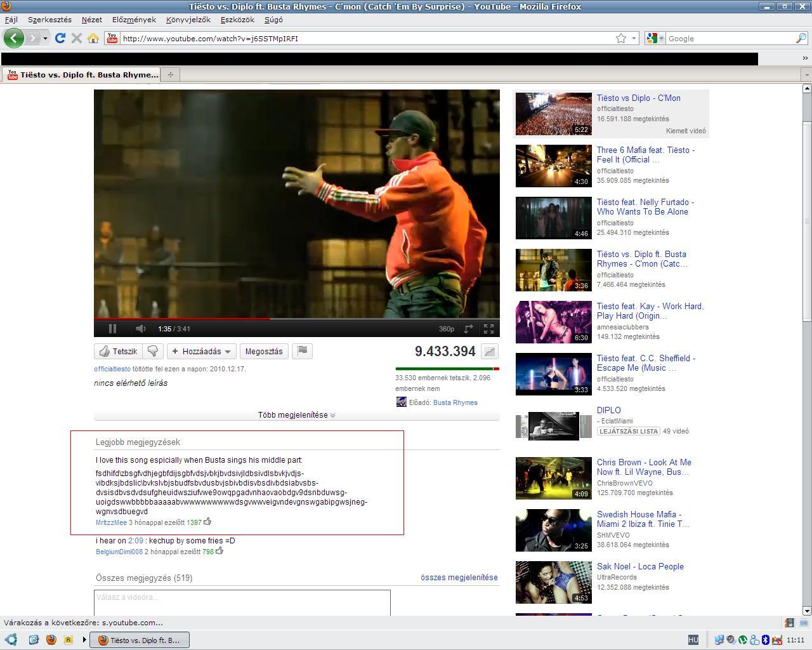
Task: Toggle the video player size
Action: pos(468,329)
